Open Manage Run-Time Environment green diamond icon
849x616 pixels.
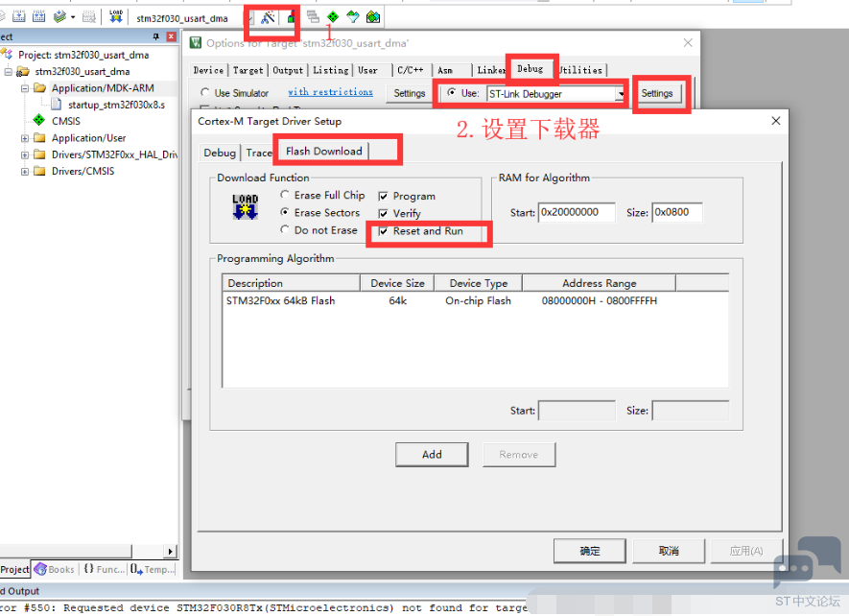click(332, 17)
